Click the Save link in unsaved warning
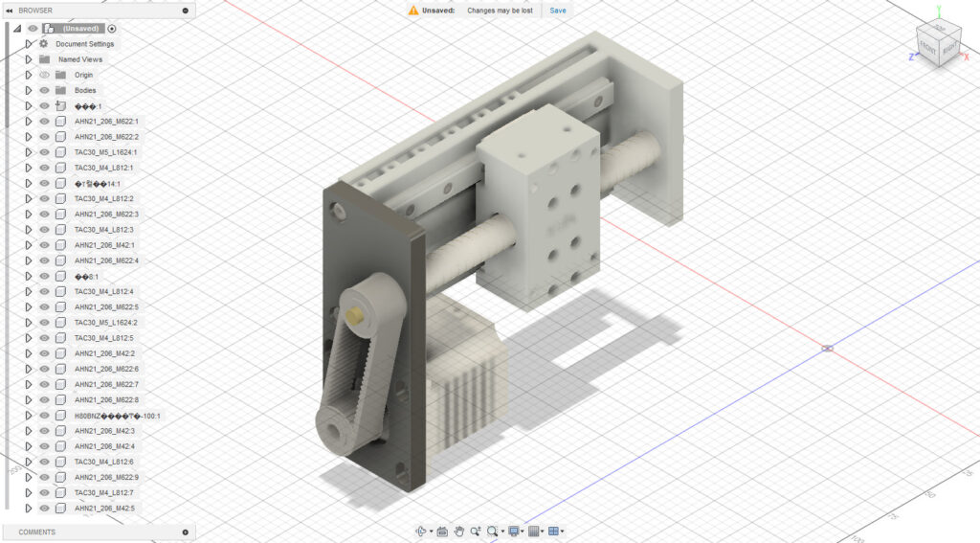This screenshot has height=543, width=980. pyautogui.click(x=557, y=11)
